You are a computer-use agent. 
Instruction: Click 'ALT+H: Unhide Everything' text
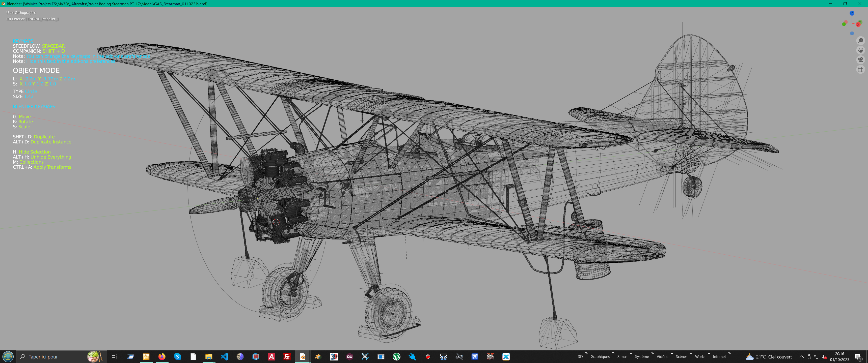(x=42, y=157)
